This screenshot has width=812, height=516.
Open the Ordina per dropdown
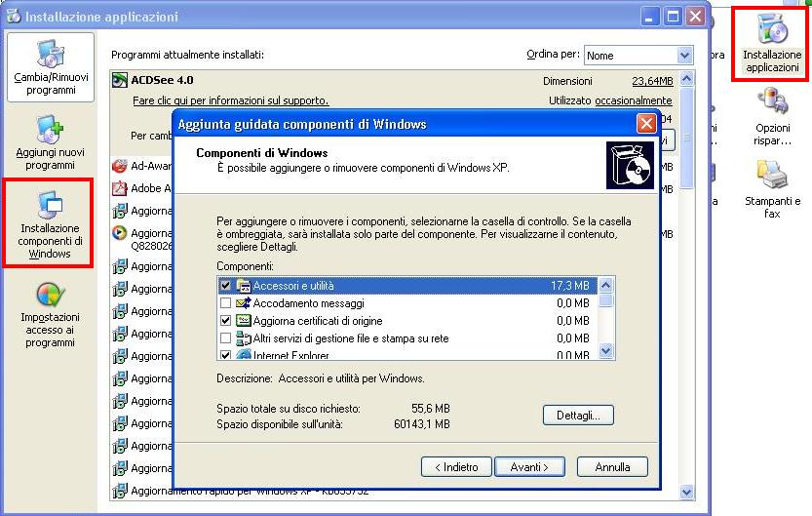point(684,55)
